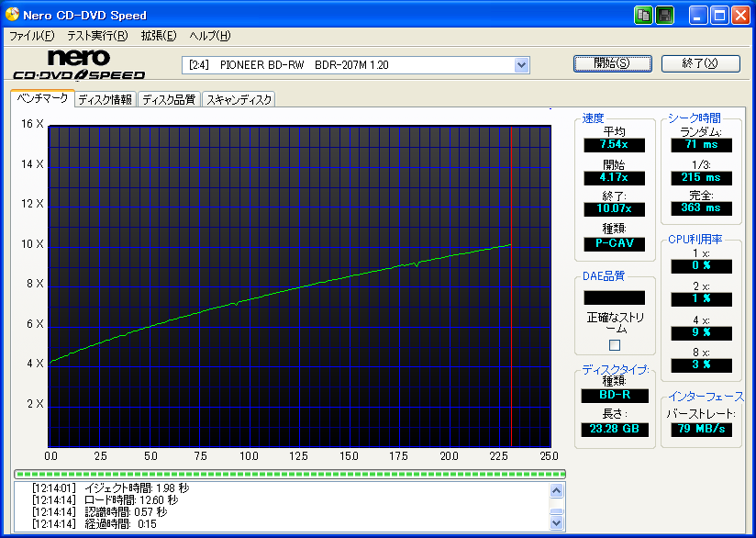Open the 拡張(E) menu
756x538 pixels.
pos(158,36)
